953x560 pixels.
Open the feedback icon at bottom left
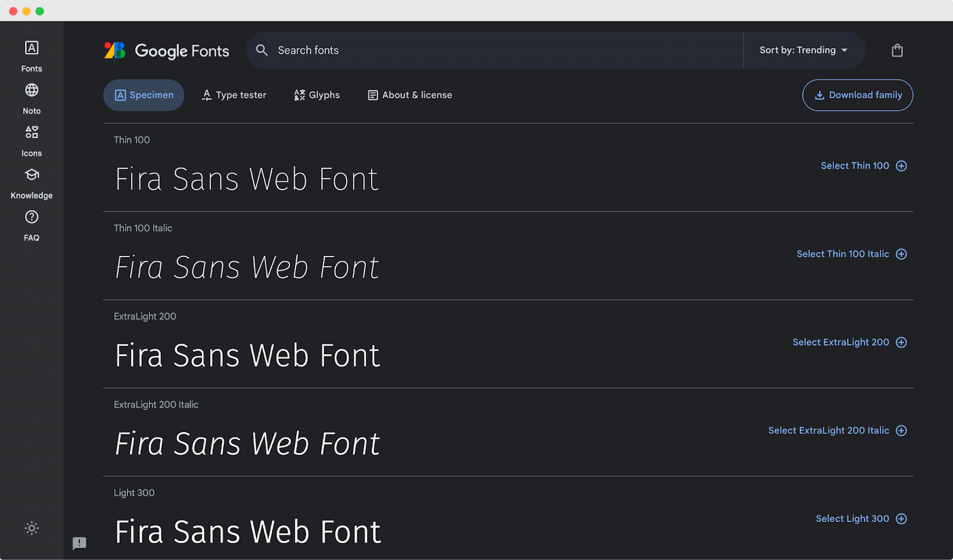[79, 543]
